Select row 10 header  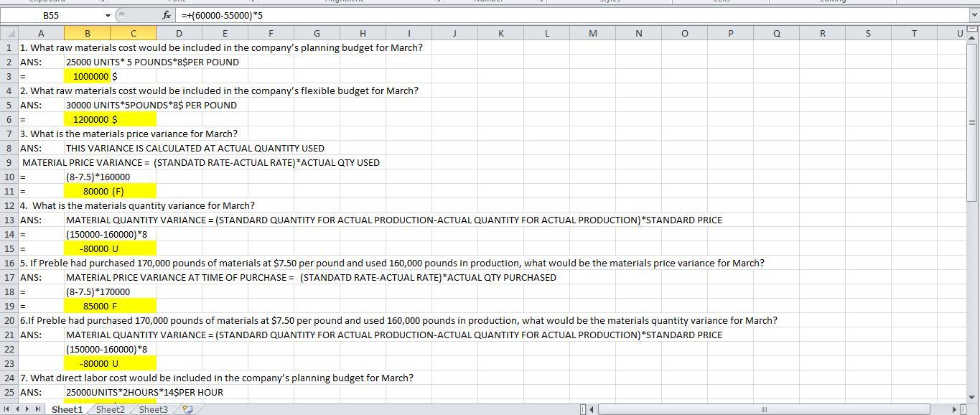[x=9, y=177]
